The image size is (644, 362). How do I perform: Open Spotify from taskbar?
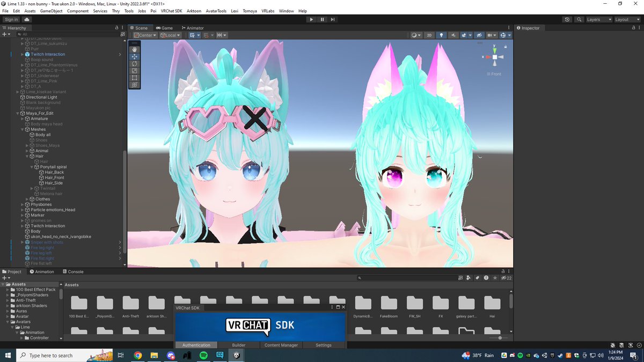(204, 355)
